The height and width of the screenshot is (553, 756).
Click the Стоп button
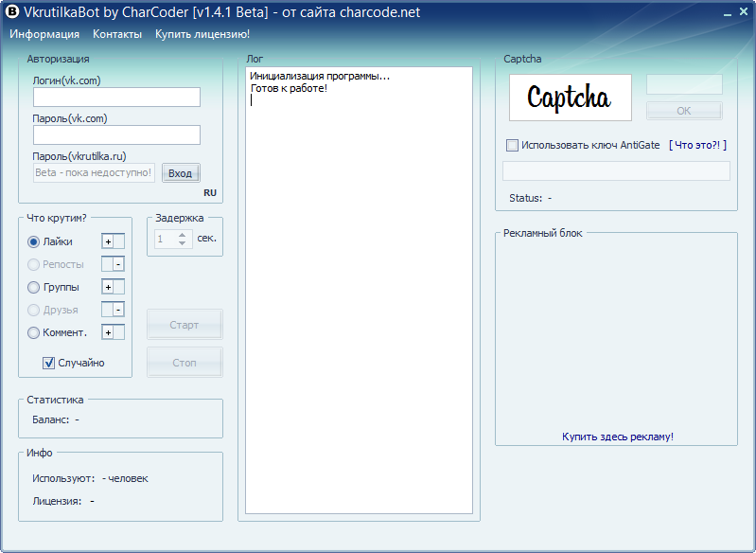(185, 363)
